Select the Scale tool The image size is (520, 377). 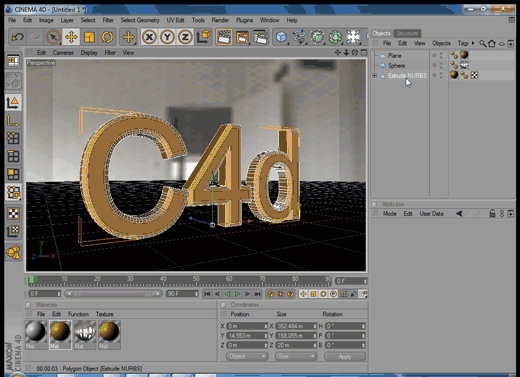[89, 37]
